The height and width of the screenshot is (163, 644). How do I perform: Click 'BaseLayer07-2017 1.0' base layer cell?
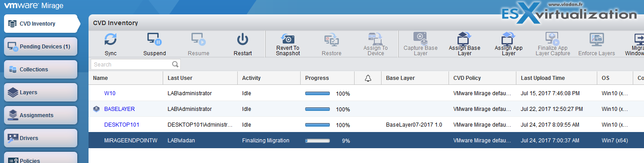coord(414,124)
